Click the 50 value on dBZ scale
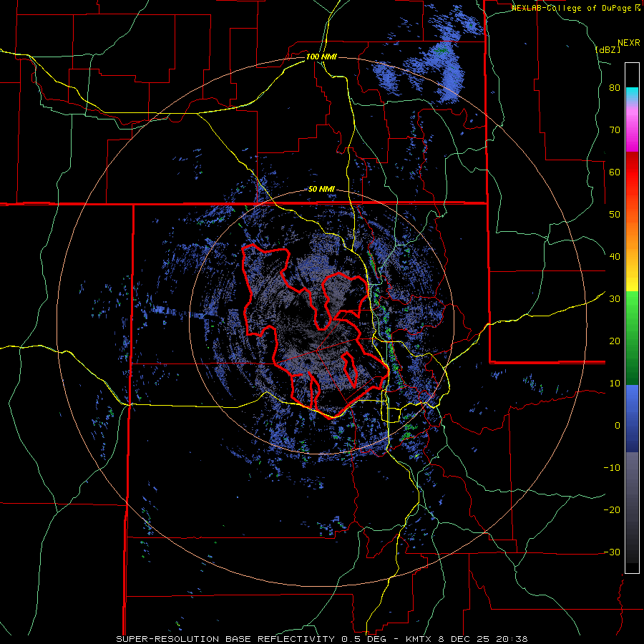Screen dimensions: 644x644 (x=615, y=215)
